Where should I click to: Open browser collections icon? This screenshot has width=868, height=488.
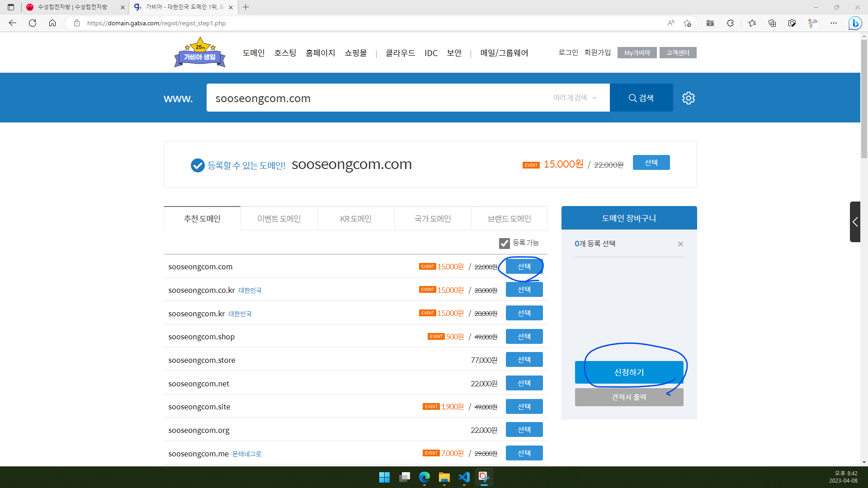point(772,23)
